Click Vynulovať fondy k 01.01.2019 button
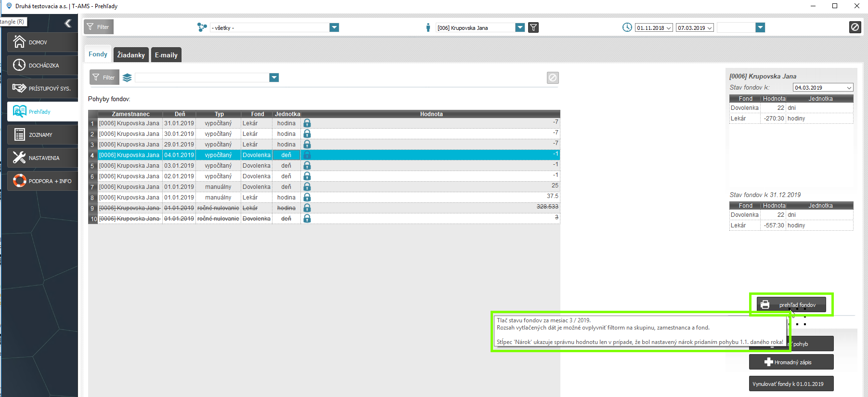 [791, 384]
